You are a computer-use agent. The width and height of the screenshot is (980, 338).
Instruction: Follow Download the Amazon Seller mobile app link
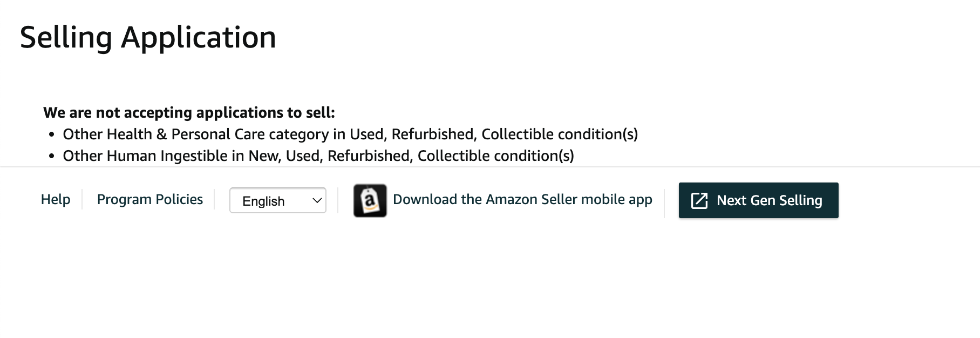click(522, 199)
